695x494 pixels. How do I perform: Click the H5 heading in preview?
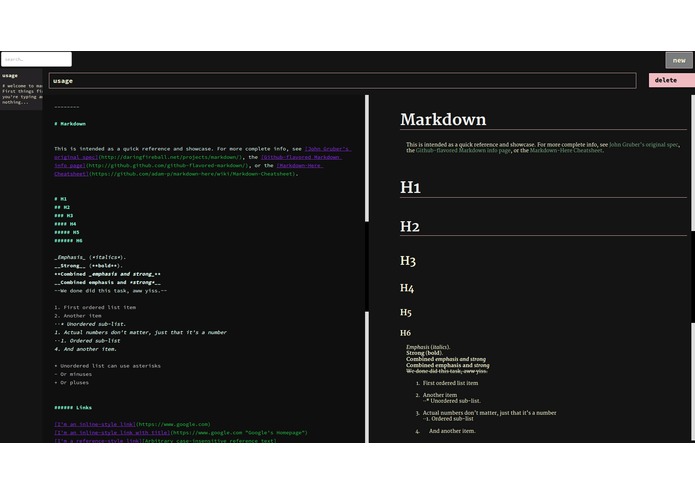tap(406, 312)
